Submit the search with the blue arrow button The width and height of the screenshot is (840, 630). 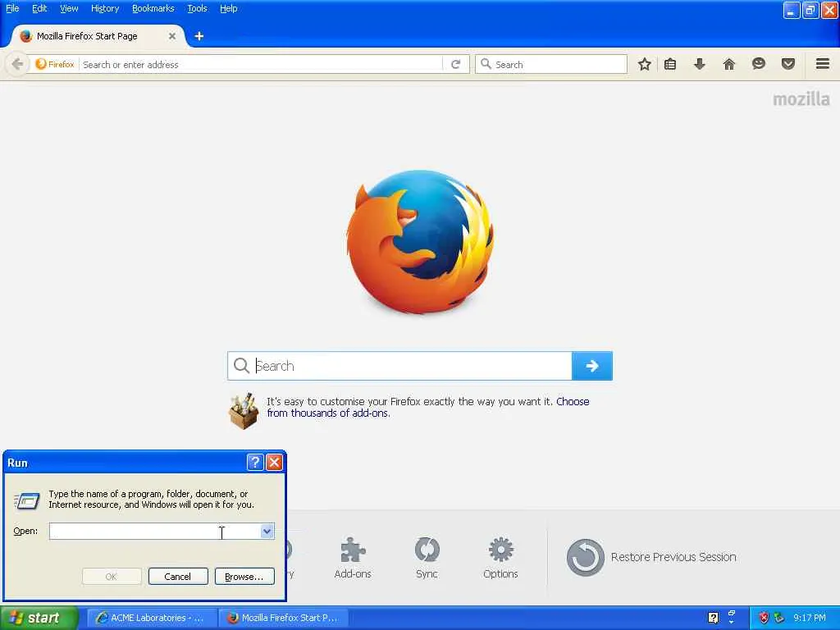(x=592, y=366)
